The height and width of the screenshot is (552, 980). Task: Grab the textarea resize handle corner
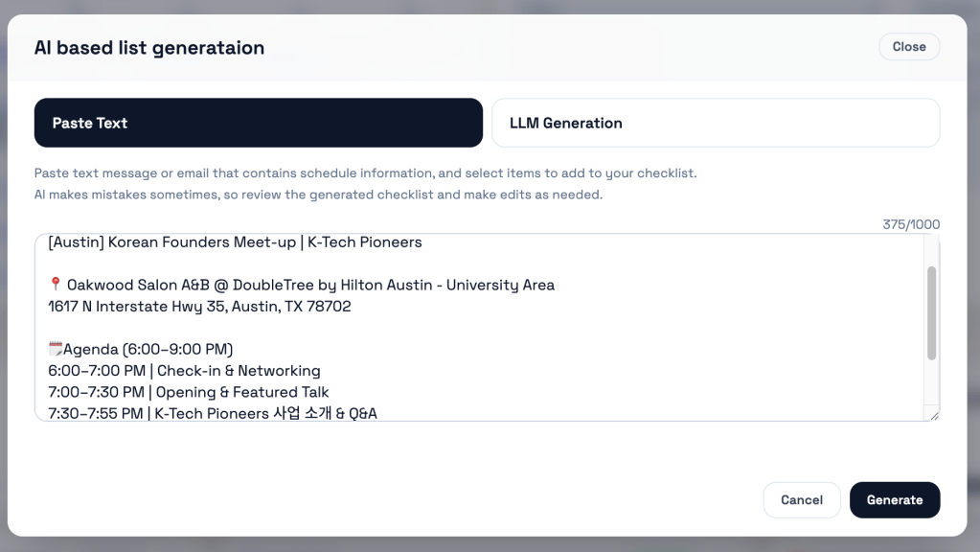coord(934,415)
